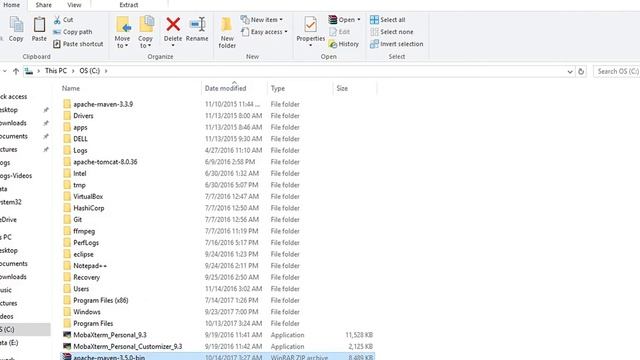Click Copy path in the ribbon
The image size is (640, 360).
click(73, 32)
